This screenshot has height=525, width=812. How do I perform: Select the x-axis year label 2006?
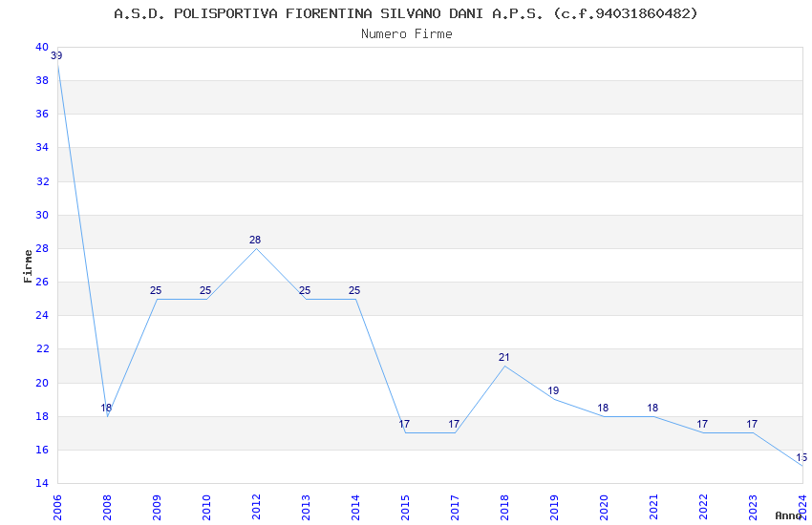(57, 508)
